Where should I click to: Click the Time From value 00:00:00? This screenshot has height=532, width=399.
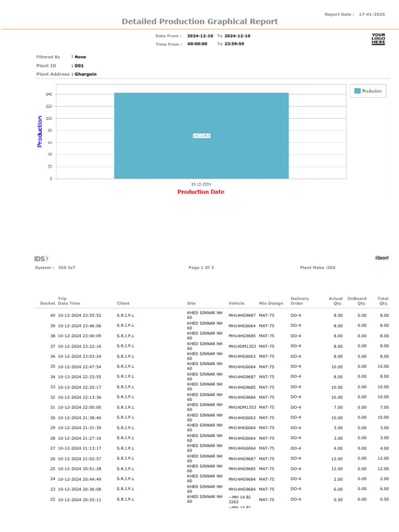(x=197, y=44)
